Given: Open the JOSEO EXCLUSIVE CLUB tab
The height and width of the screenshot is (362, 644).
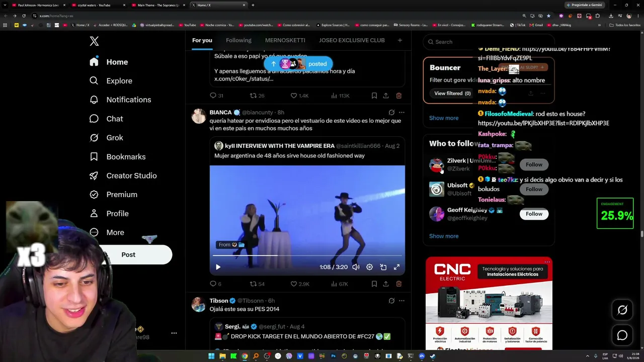Looking at the screenshot, I should click(x=352, y=40).
